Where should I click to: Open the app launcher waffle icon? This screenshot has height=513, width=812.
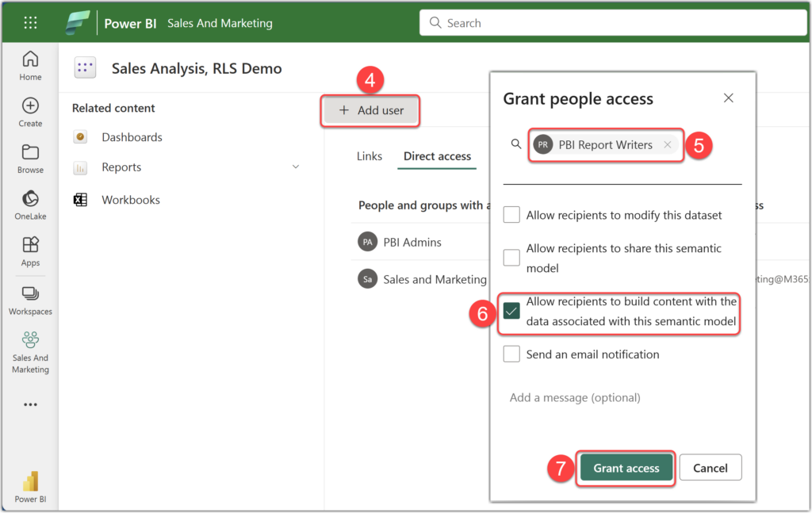[x=30, y=23]
